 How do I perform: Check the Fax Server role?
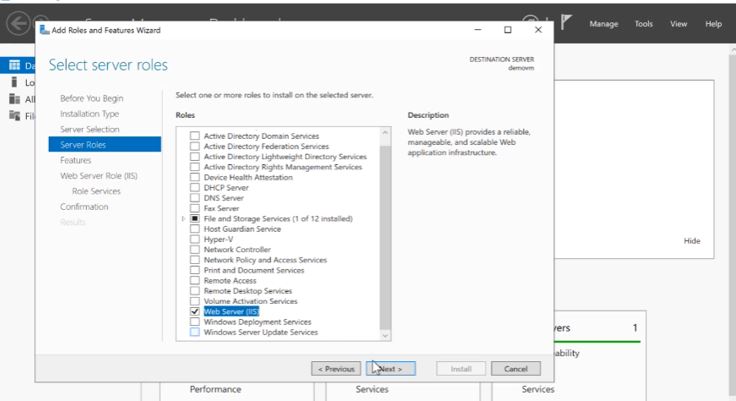(195, 208)
